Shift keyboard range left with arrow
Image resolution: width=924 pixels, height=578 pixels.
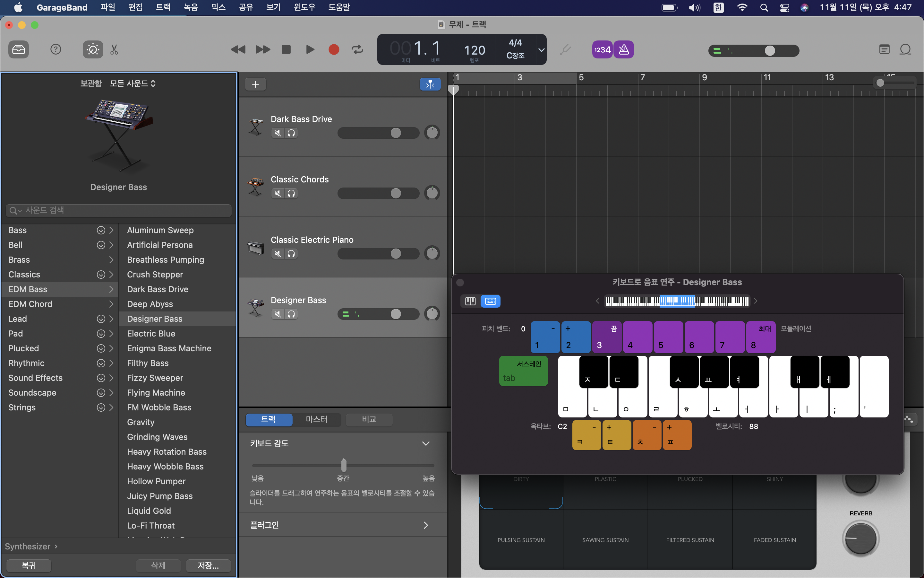(597, 301)
